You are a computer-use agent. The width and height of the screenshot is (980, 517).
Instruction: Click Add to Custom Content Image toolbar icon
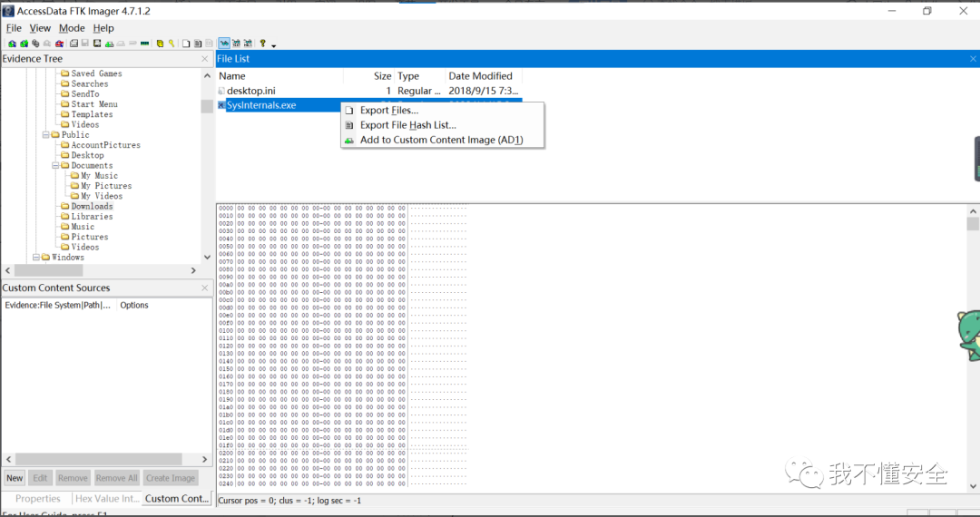coord(110,44)
